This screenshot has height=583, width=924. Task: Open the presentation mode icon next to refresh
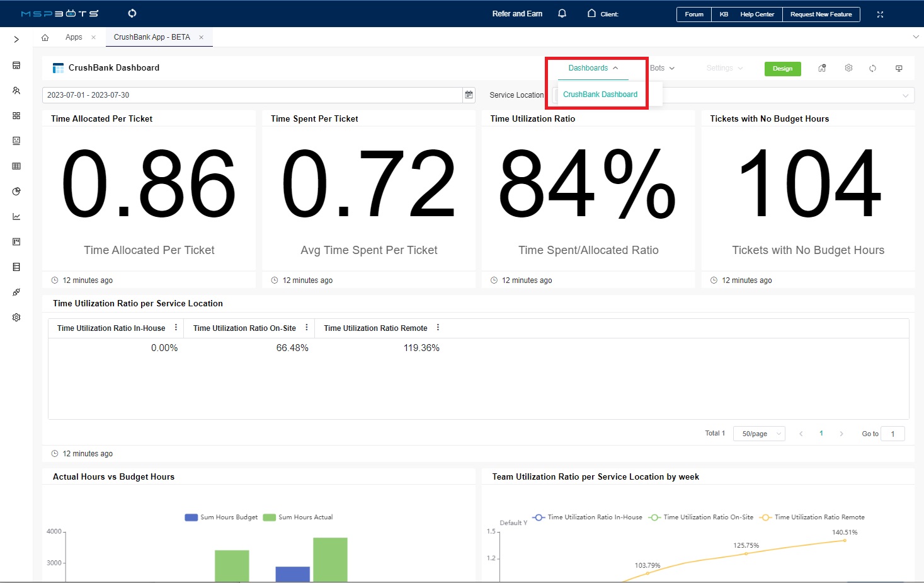pos(899,67)
